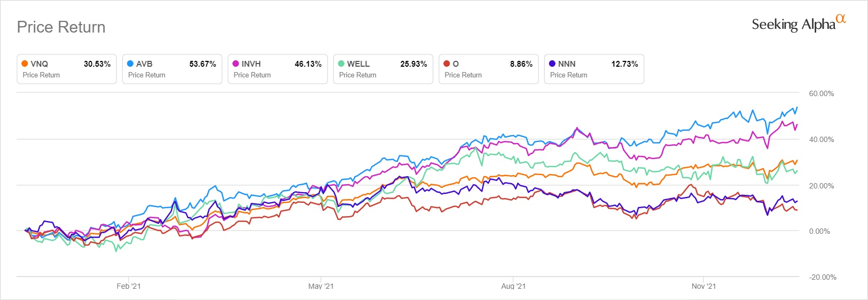Click the purple NNN legend dot
Viewport: 868px width, 300px height.
(552, 64)
